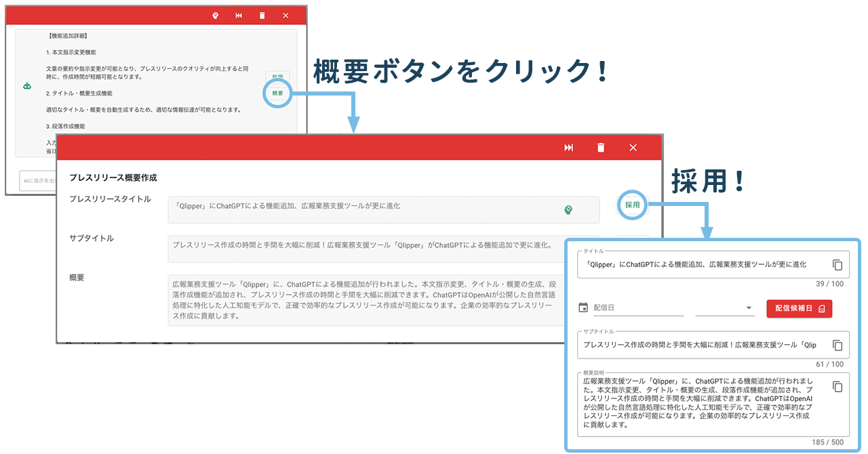
Task: Close the プレスリリース概要作成 window
Action: (x=633, y=148)
